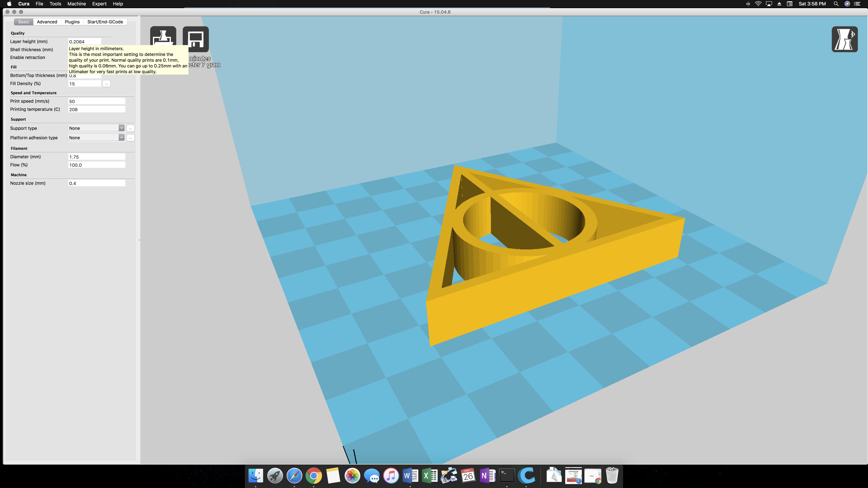Switch to the Advanced tab

click(47, 22)
